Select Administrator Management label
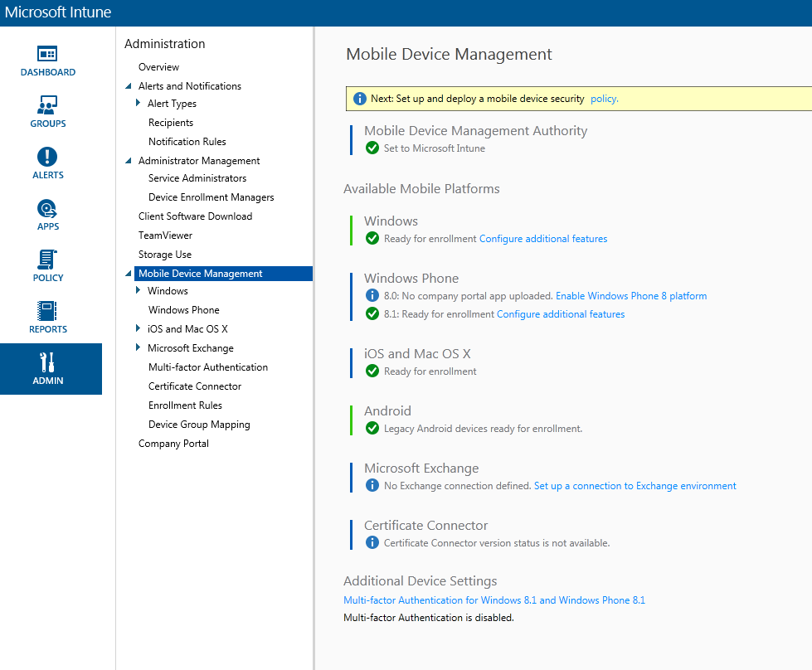812x670 pixels. (x=199, y=161)
